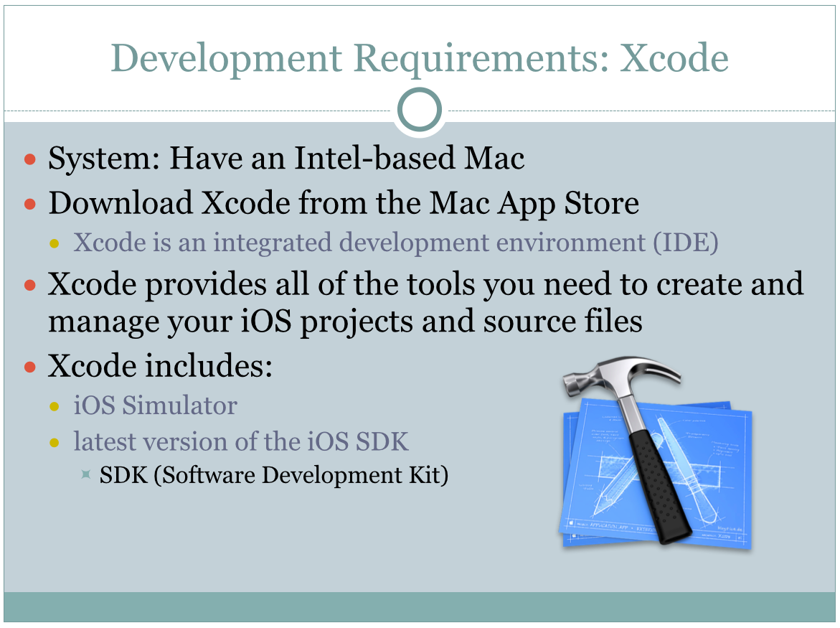
Task: Click "latest version of the iOS SDK"
Action: point(241,442)
